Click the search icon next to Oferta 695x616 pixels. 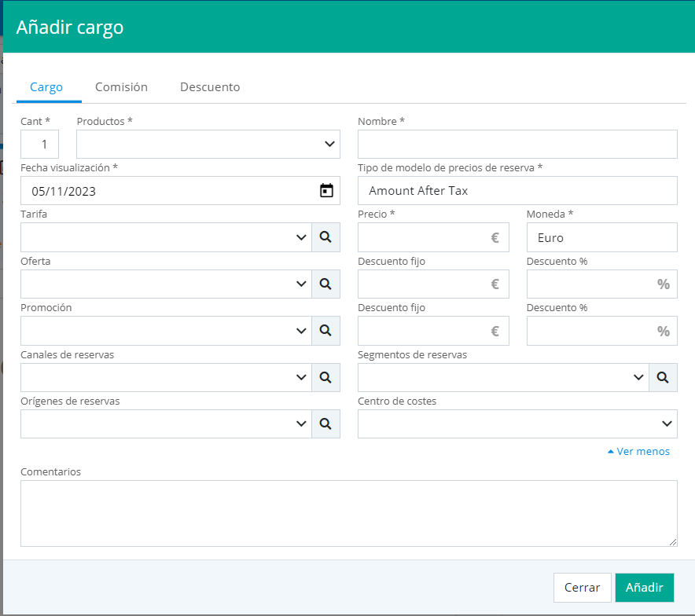(325, 284)
